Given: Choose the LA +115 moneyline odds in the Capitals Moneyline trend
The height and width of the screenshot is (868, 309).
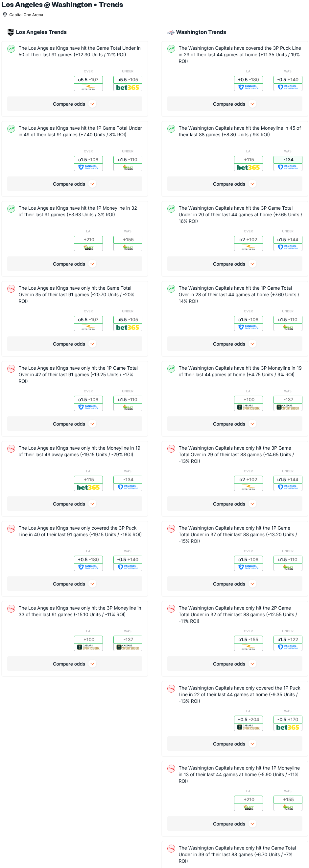Looking at the screenshot, I should click(x=249, y=160).
